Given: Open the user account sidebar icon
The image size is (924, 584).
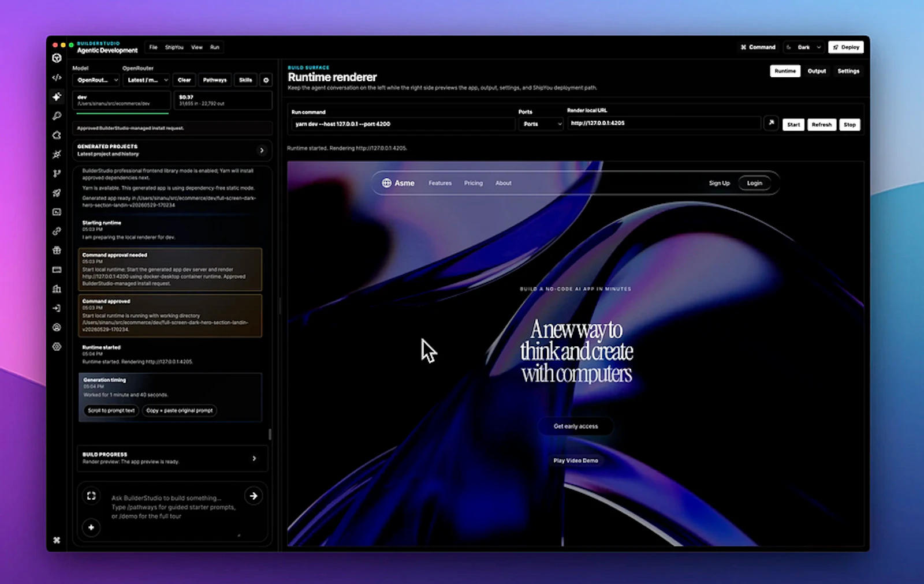Looking at the screenshot, I should coord(57,327).
